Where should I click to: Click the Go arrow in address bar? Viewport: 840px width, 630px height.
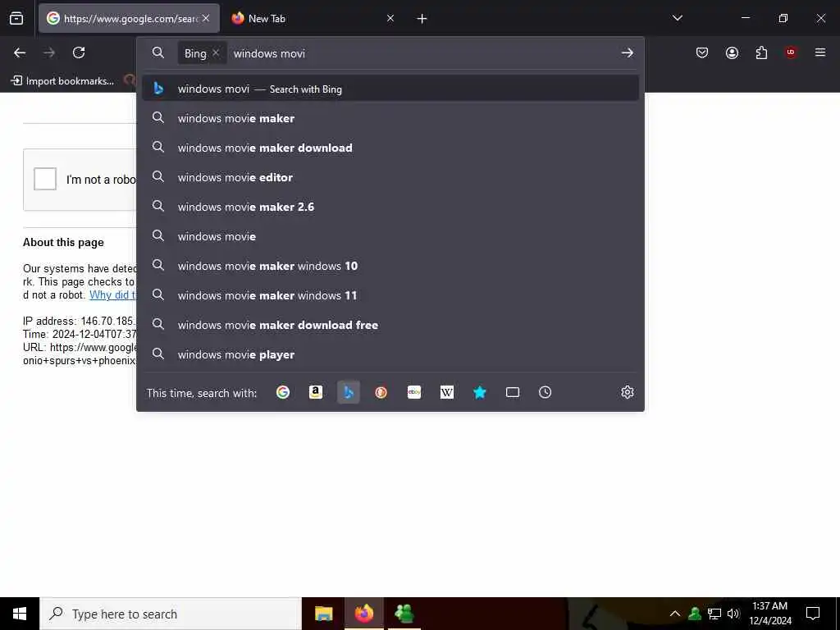coord(628,53)
